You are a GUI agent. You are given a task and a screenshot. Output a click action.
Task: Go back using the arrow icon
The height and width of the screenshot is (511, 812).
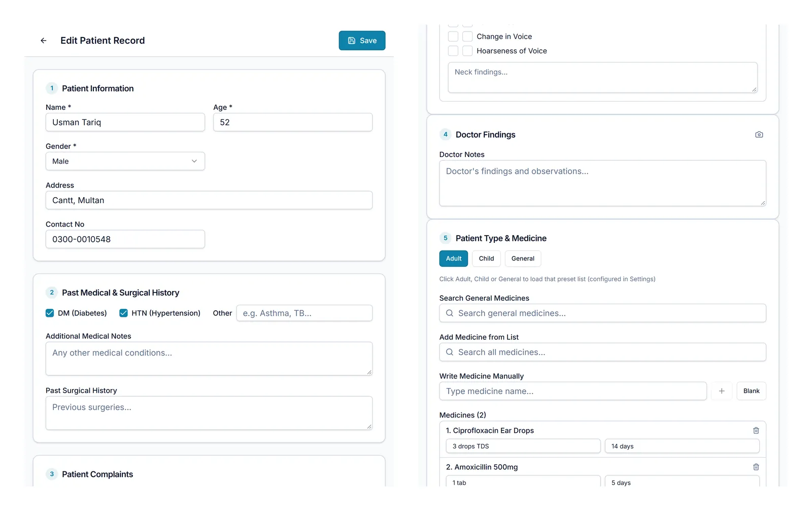44,41
